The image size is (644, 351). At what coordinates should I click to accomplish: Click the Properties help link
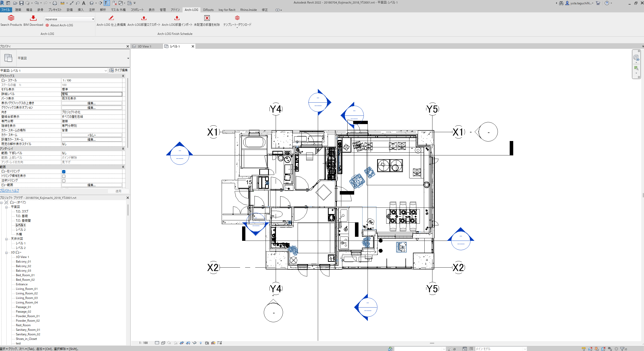point(10,191)
